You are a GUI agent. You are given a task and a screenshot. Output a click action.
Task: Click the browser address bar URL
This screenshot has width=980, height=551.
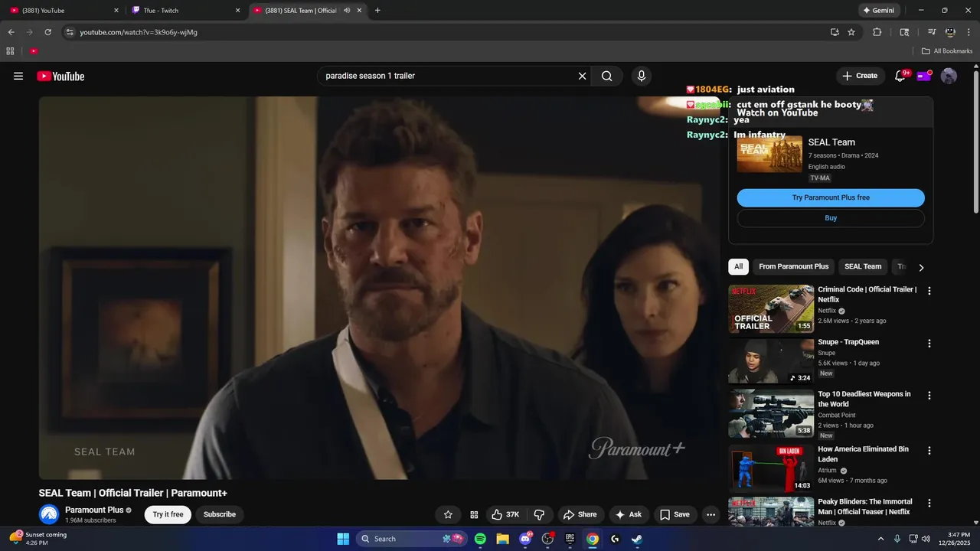(139, 32)
